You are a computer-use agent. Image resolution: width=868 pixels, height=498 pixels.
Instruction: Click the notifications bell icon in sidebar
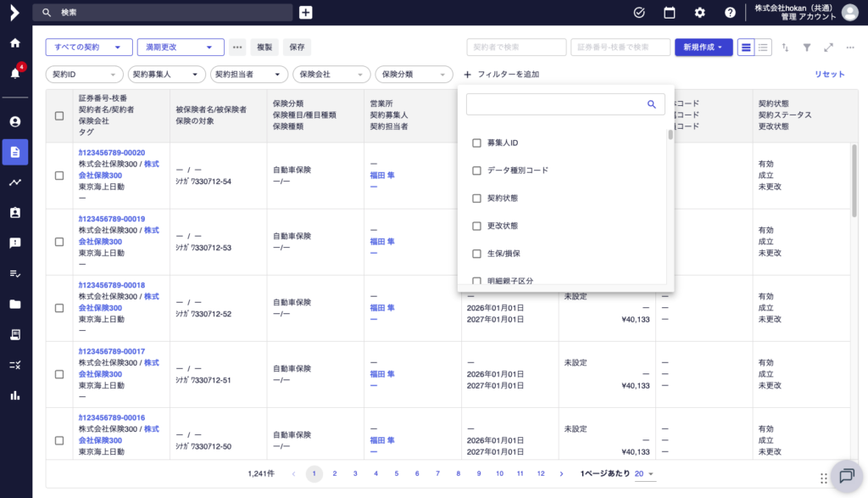point(15,73)
